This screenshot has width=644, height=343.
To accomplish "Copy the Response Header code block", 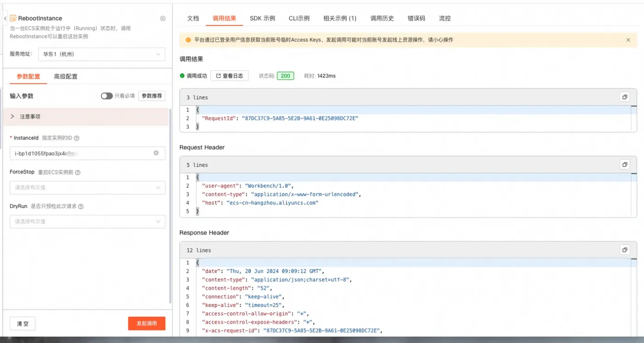I will tap(625, 250).
